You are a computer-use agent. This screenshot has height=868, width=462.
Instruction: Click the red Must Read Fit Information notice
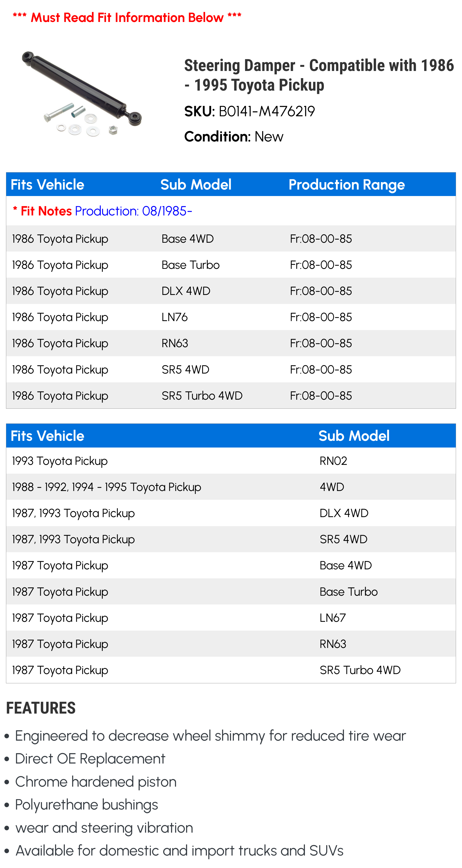(x=127, y=18)
